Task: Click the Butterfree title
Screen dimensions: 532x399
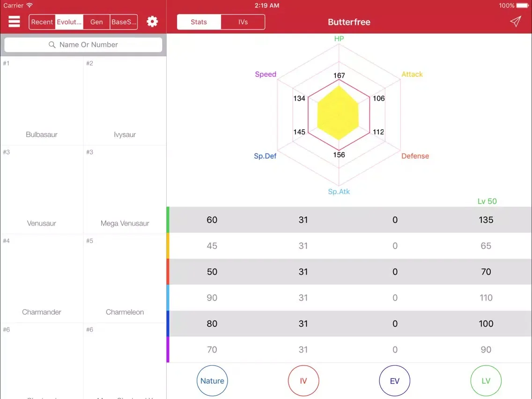Action: [349, 22]
